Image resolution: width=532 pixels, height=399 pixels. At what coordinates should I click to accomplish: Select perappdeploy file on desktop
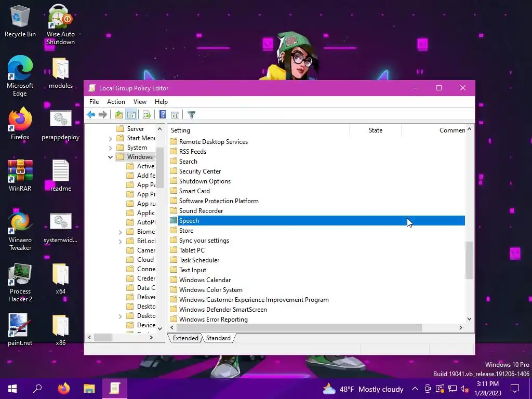click(x=60, y=125)
